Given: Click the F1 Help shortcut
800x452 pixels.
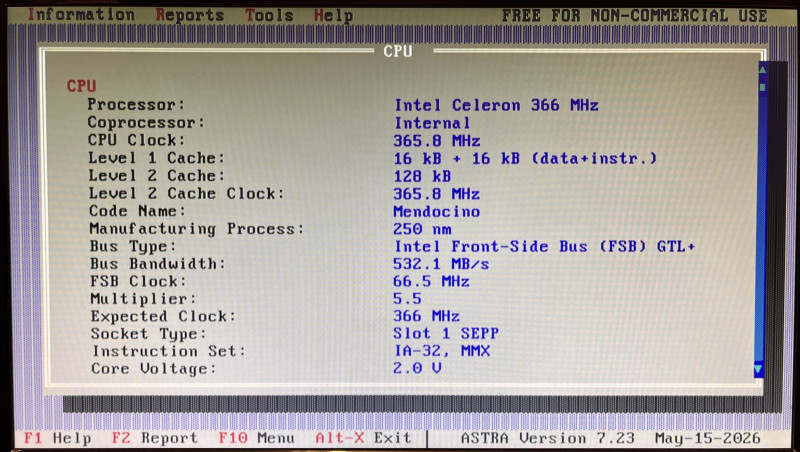Looking at the screenshot, I should coord(58,438).
